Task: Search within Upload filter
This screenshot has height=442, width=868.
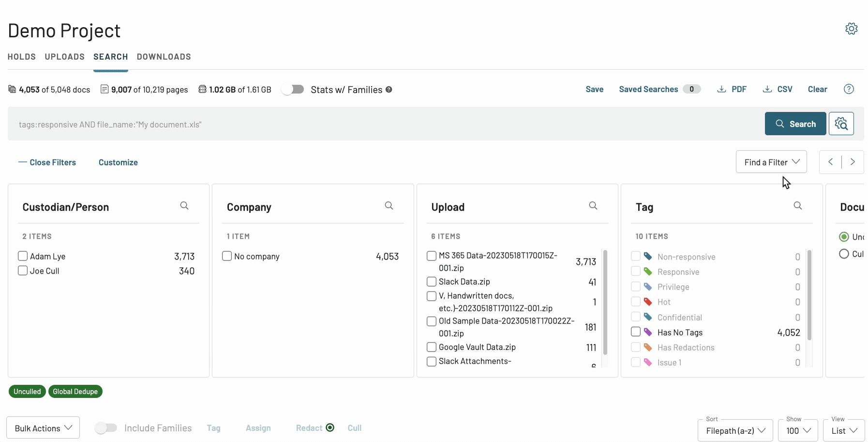Action: point(593,206)
